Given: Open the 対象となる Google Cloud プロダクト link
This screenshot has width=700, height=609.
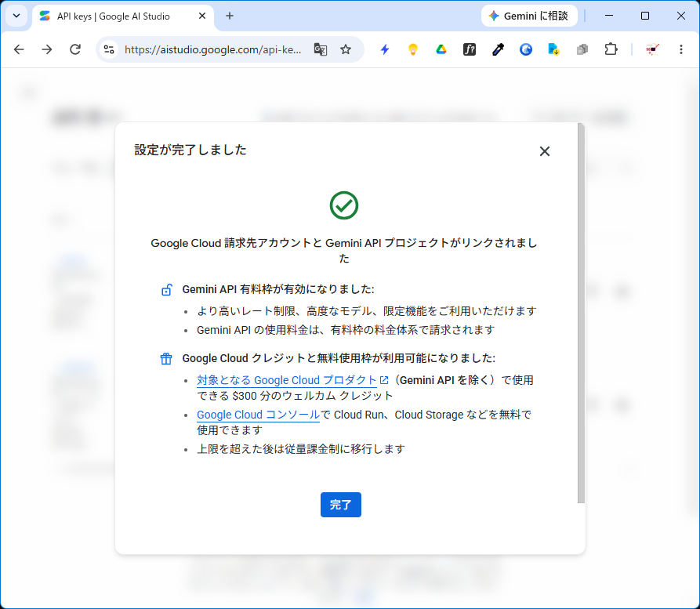Looking at the screenshot, I should tap(287, 380).
